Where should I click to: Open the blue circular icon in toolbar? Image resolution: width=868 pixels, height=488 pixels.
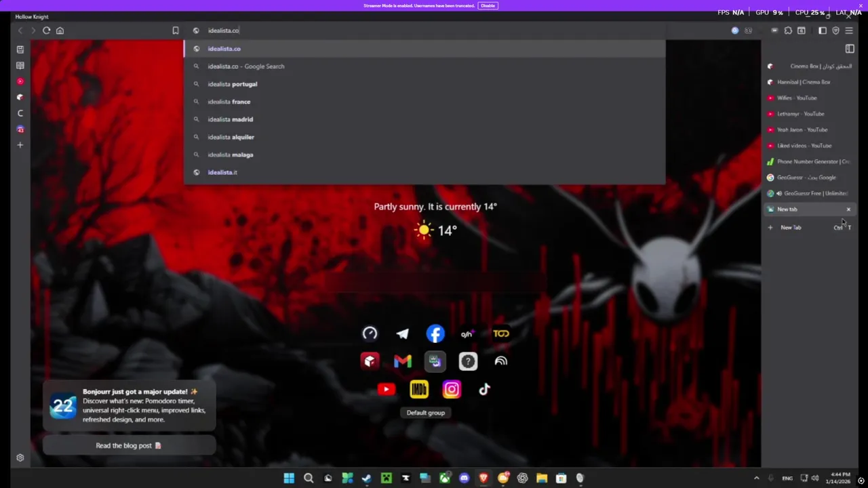735,30
